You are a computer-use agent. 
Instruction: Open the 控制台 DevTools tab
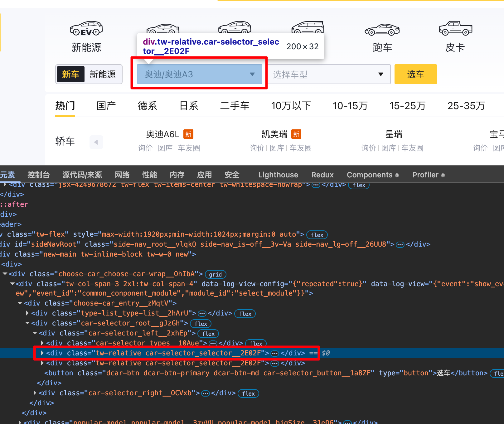click(39, 175)
